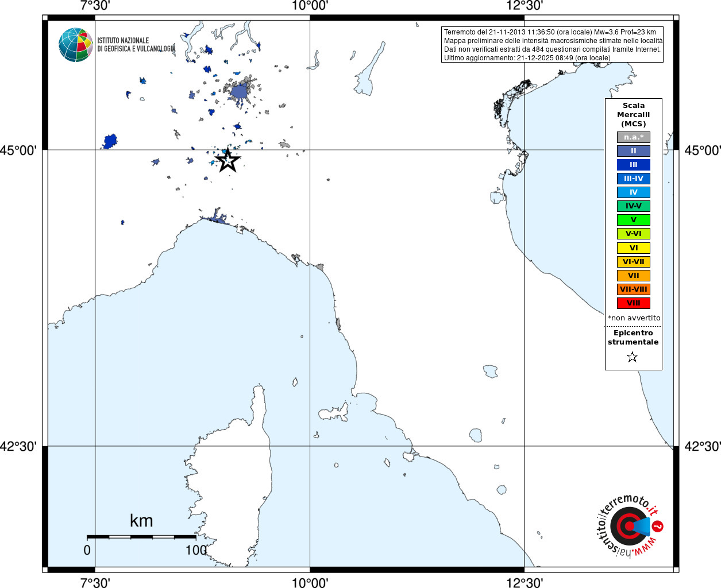
Task: Click the 'Terremoto del 21-11-2013' header line
Action: (550, 32)
